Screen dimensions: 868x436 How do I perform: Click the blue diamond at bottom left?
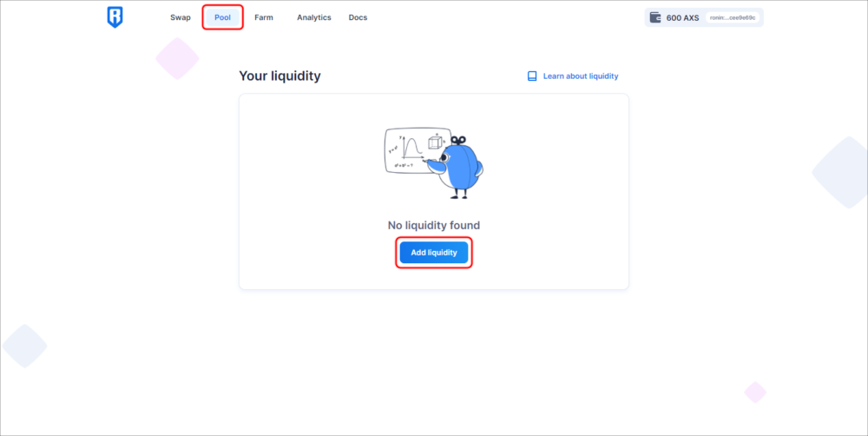[x=24, y=347]
